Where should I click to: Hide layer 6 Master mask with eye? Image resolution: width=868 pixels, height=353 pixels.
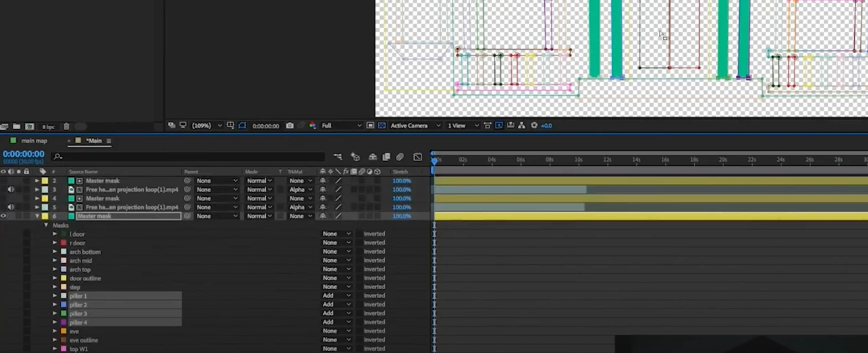pos(3,216)
